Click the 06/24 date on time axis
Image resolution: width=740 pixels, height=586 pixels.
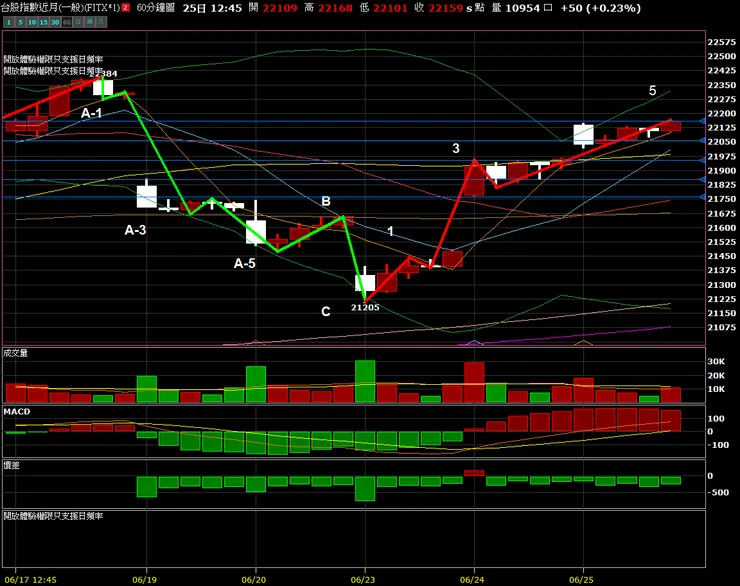coord(472,579)
